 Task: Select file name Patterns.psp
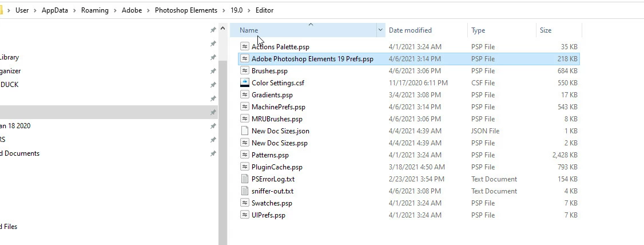pos(271,155)
